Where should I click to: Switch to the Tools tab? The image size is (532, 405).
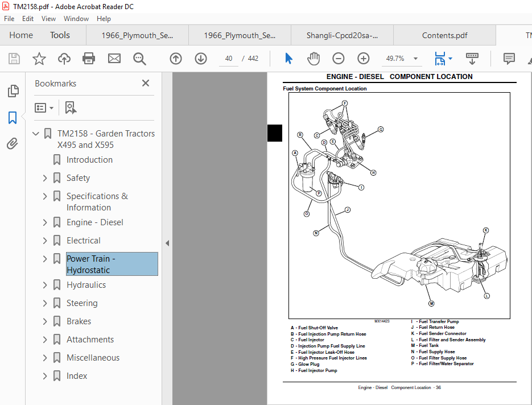click(60, 35)
